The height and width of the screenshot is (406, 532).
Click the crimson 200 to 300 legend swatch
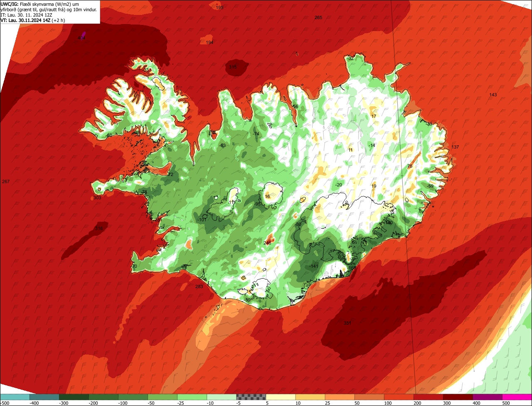tap(429, 397)
